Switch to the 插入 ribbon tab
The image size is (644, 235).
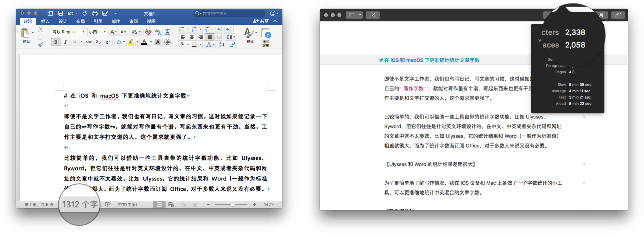pyautogui.click(x=45, y=21)
